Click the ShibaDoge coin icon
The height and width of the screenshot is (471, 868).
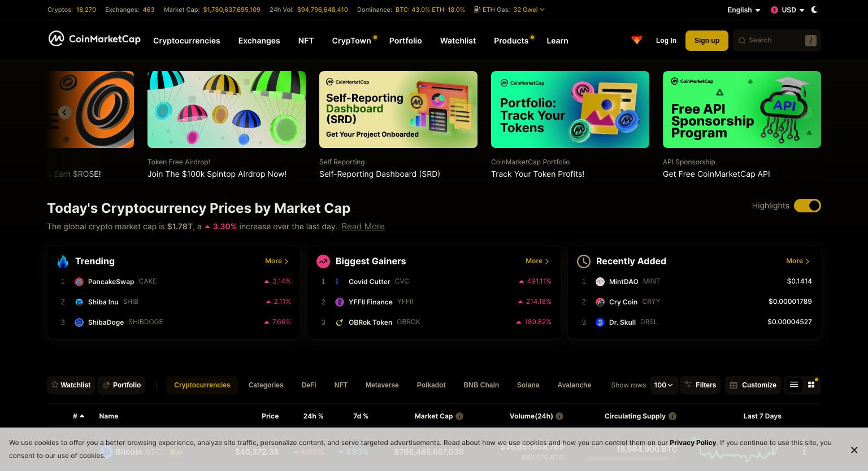click(79, 322)
